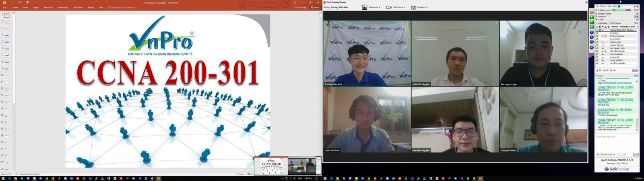The image size is (644, 181).
Task: Open the Design ribbon tab
Action: pos(36,7)
